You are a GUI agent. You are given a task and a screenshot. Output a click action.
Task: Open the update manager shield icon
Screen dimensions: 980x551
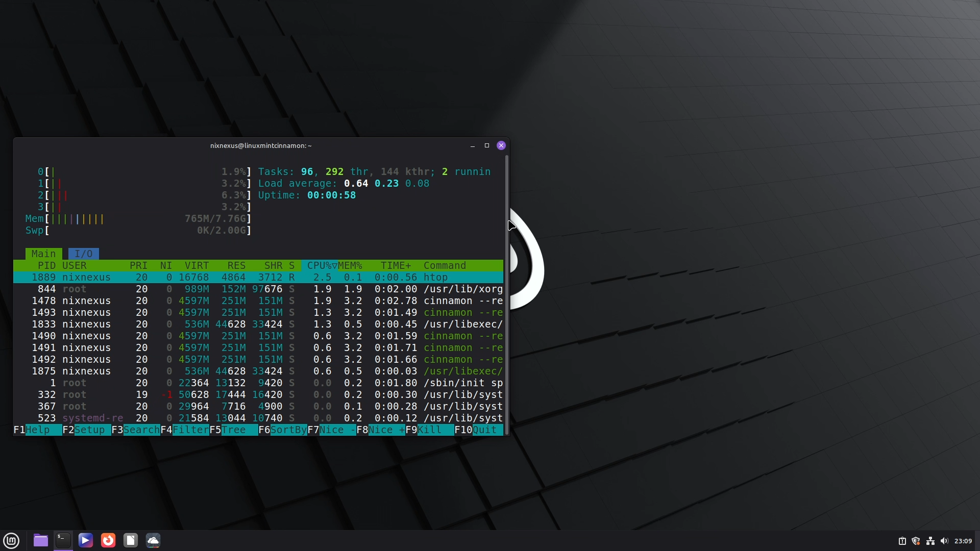pyautogui.click(x=916, y=541)
